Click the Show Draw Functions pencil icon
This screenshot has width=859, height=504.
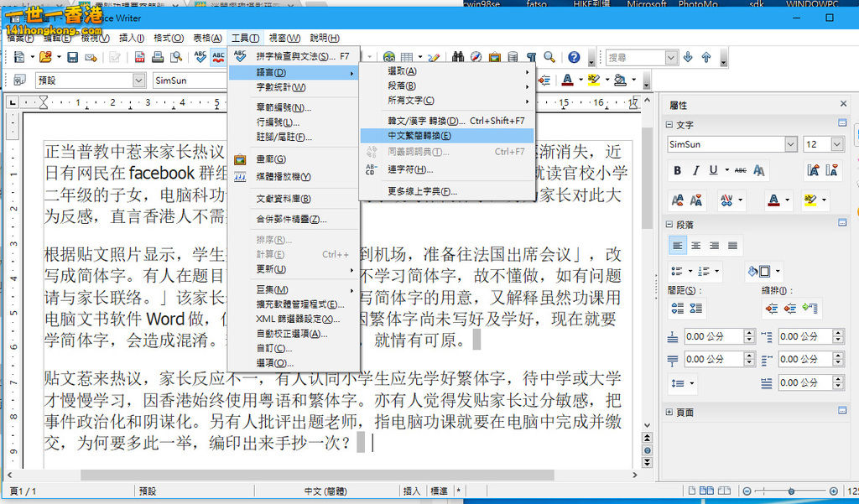(434, 57)
